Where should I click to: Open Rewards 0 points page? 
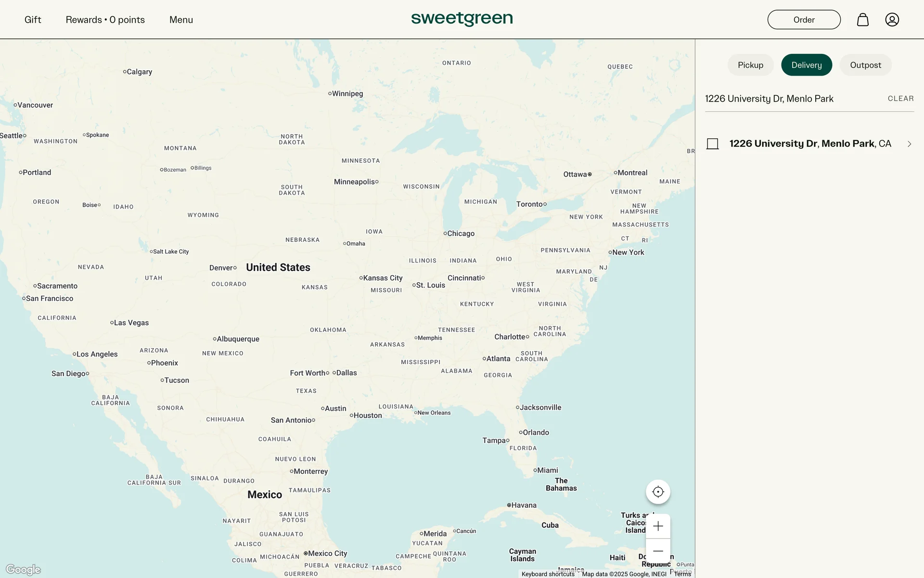click(105, 20)
